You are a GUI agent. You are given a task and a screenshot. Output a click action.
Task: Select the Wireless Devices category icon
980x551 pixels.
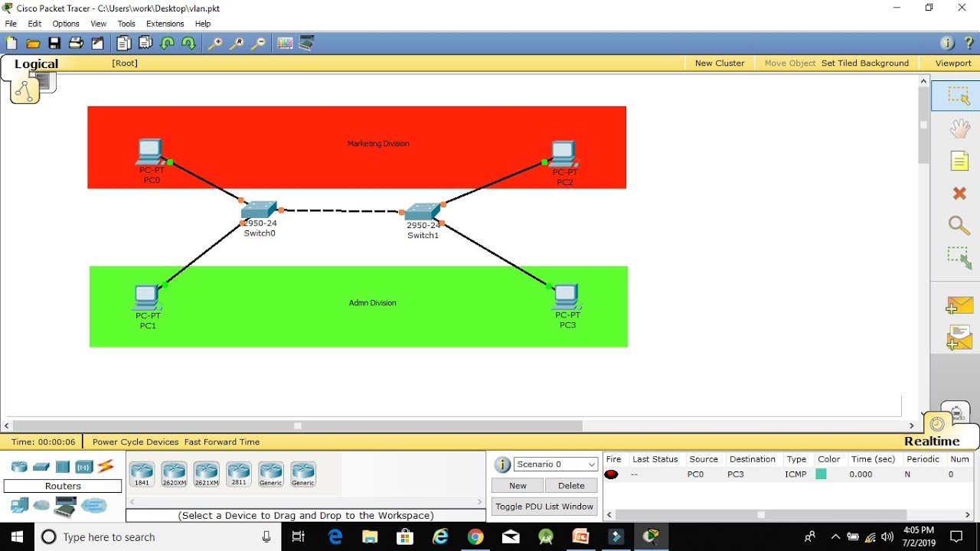point(84,467)
